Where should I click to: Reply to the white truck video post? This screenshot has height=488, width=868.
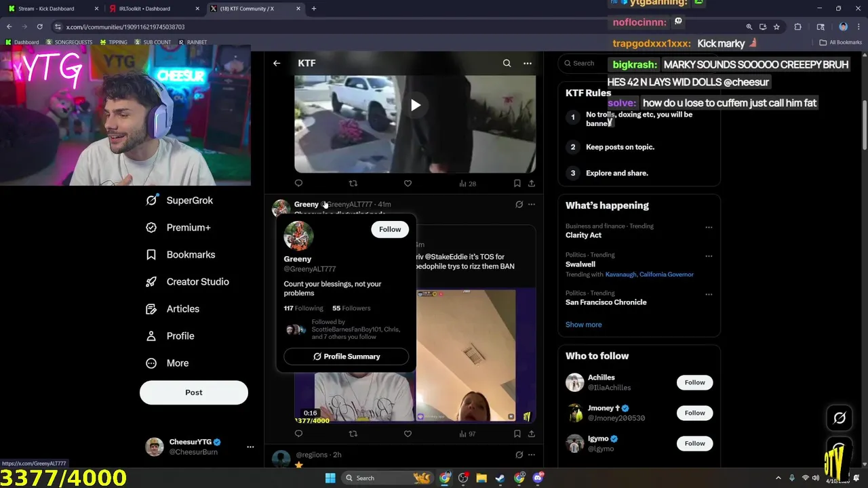point(298,183)
